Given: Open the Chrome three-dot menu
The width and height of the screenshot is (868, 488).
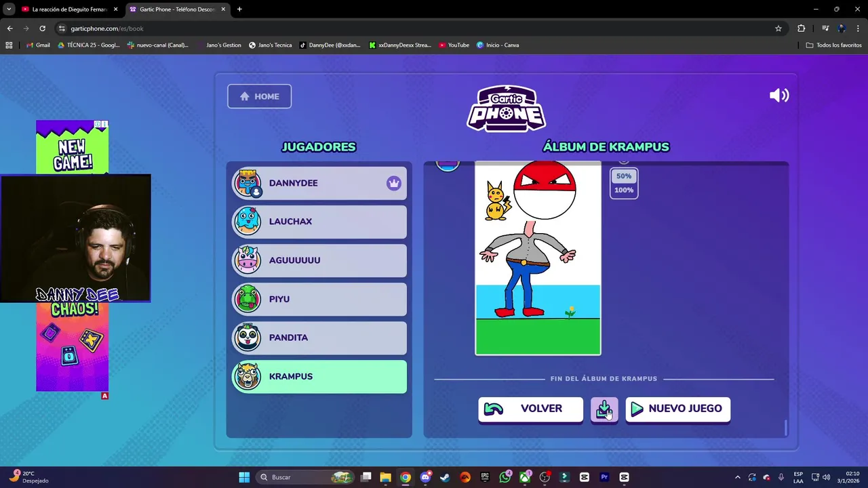Looking at the screenshot, I should point(858,28).
